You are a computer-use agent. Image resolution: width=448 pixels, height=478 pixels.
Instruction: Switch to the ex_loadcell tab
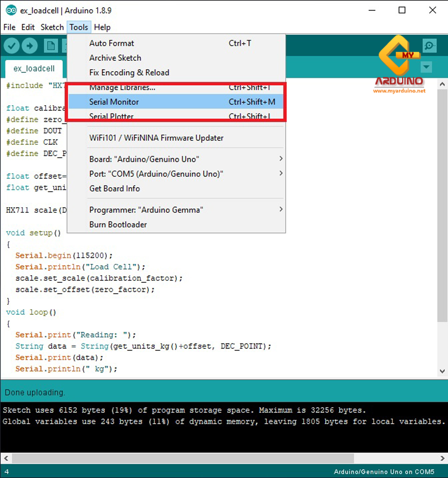pyautogui.click(x=34, y=69)
